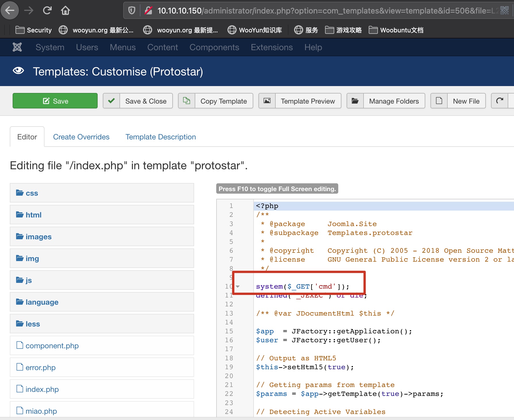Open the browser home page icon
Viewport: 514px width, 420px height.
coord(65,11)
